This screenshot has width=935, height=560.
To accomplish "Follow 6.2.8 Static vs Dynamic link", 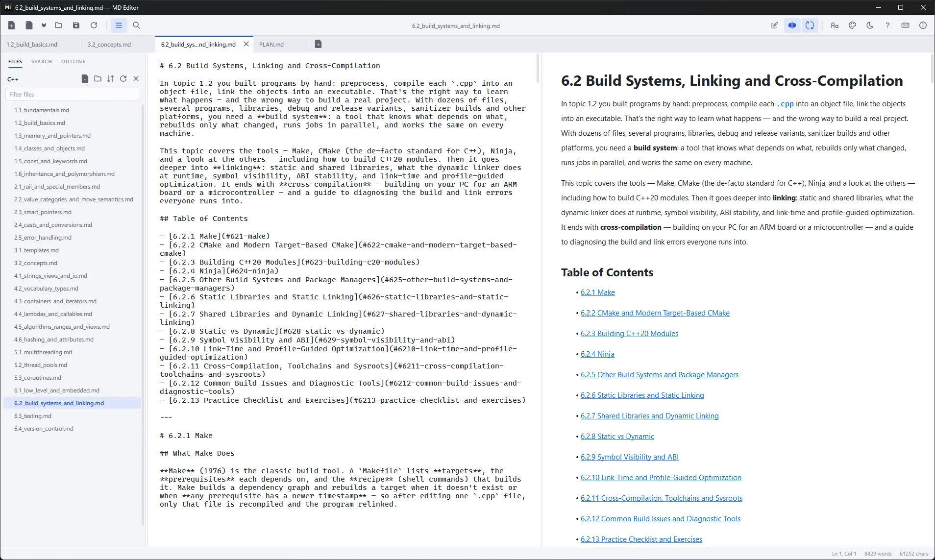I will point(617,437).
